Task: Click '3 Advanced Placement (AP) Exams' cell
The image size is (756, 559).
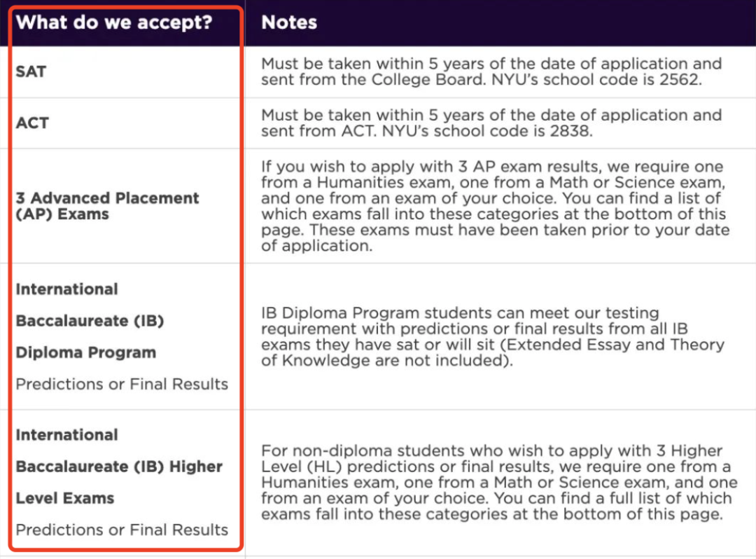Action: click(107, 206)
